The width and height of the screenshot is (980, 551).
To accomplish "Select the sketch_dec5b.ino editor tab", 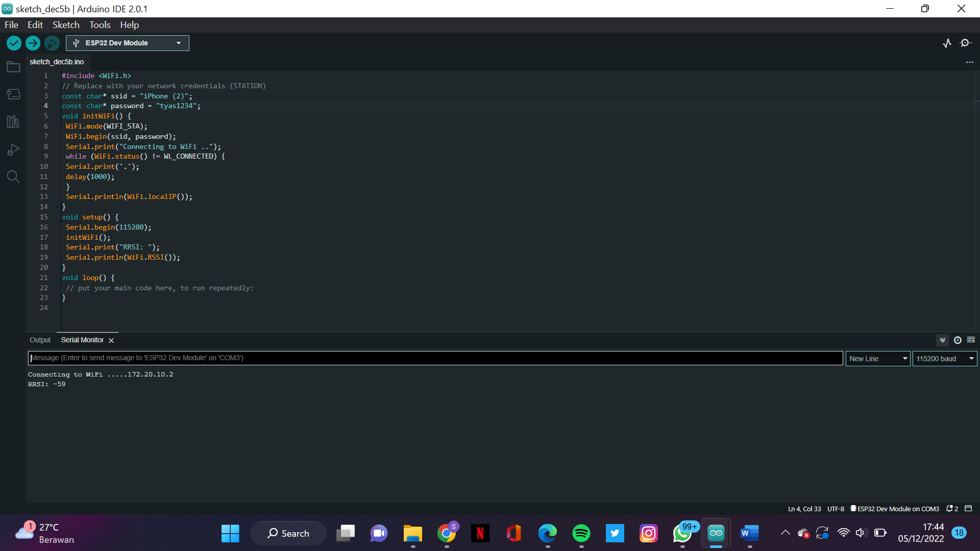I will 57,62.
